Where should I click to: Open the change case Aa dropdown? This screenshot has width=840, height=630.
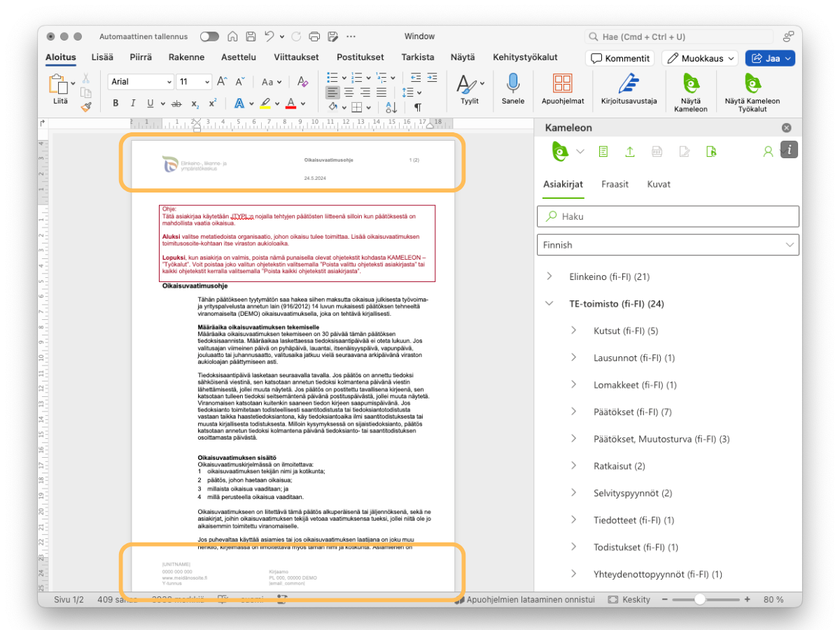270,82
